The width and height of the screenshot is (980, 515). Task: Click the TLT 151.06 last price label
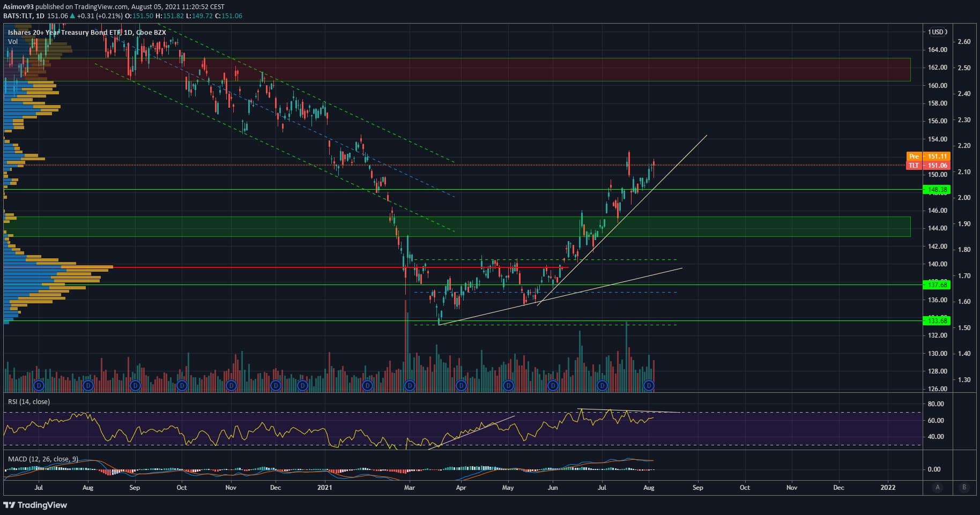929,166
